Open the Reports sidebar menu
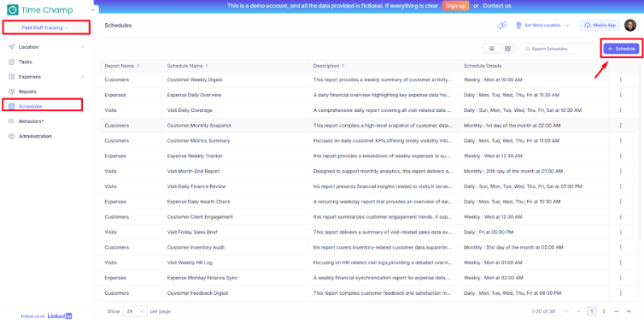The image size is (644, 324). click(27, 91)
